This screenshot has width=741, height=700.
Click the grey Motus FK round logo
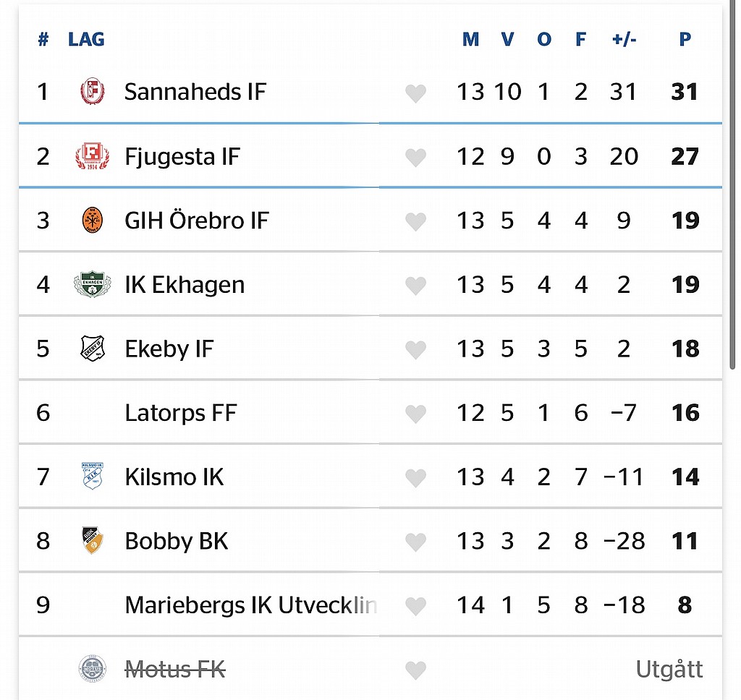pos(92,668)
